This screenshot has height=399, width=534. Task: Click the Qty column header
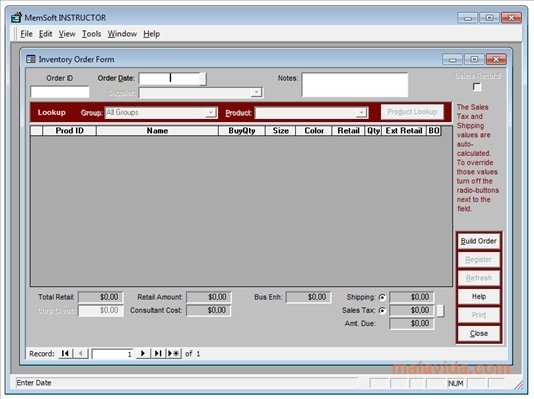373,131
